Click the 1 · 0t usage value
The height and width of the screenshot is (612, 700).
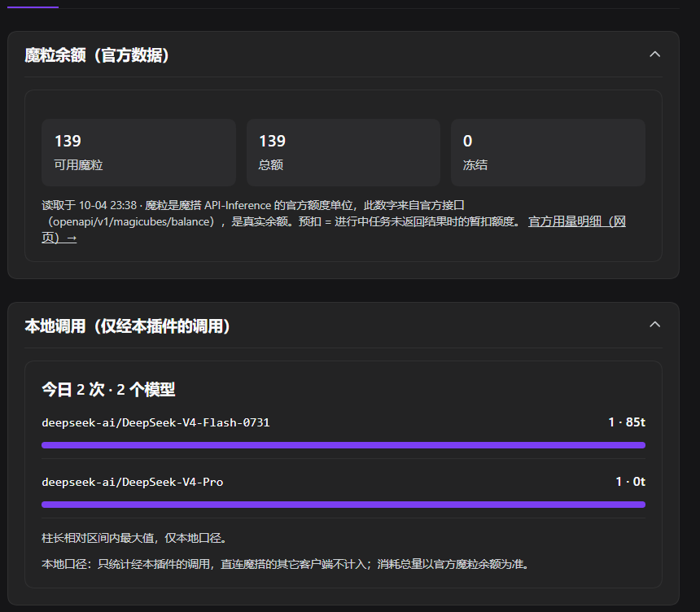tap(630, 482)
